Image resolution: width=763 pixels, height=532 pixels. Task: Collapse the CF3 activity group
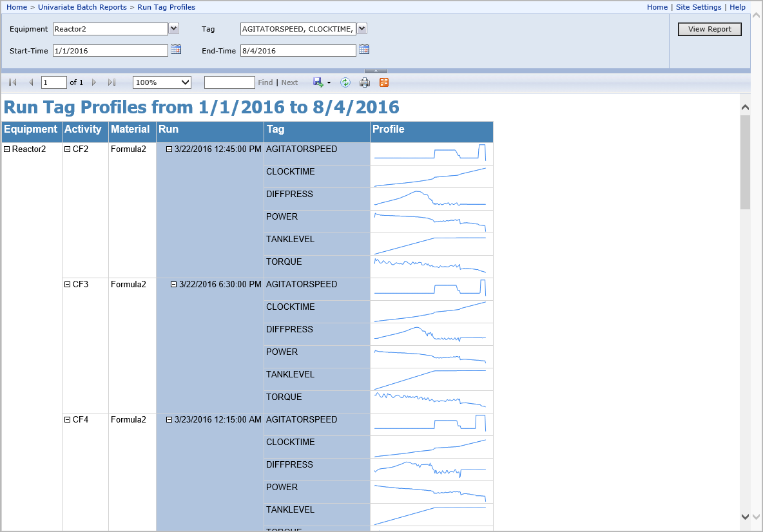pyautogui.click(x=67, y=285)
